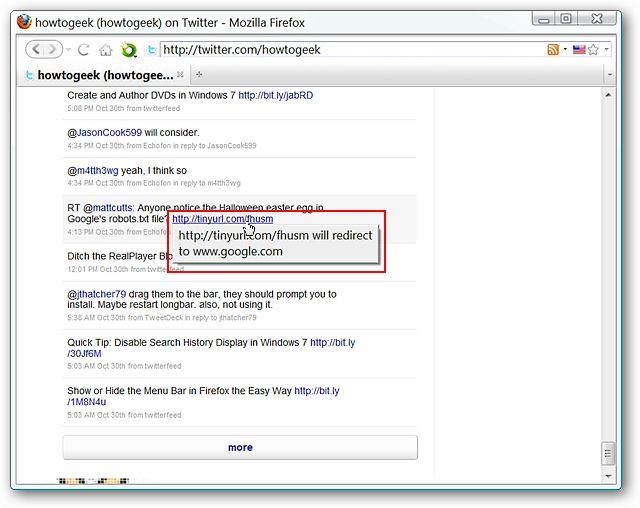Click the 'in reply to m4tth3wg' text
The width and height of the screenshot is (640, 508).
click(x=206, y=183)
